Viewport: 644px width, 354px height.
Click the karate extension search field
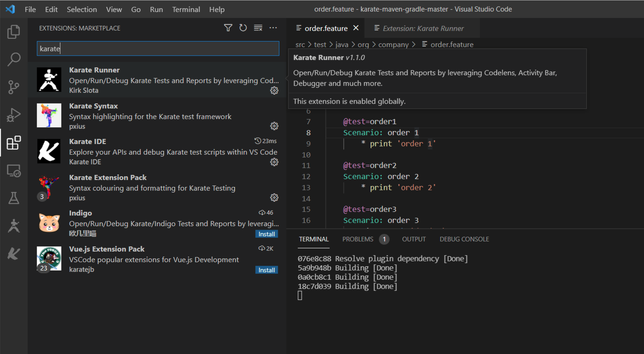click(x=157, y=48)
